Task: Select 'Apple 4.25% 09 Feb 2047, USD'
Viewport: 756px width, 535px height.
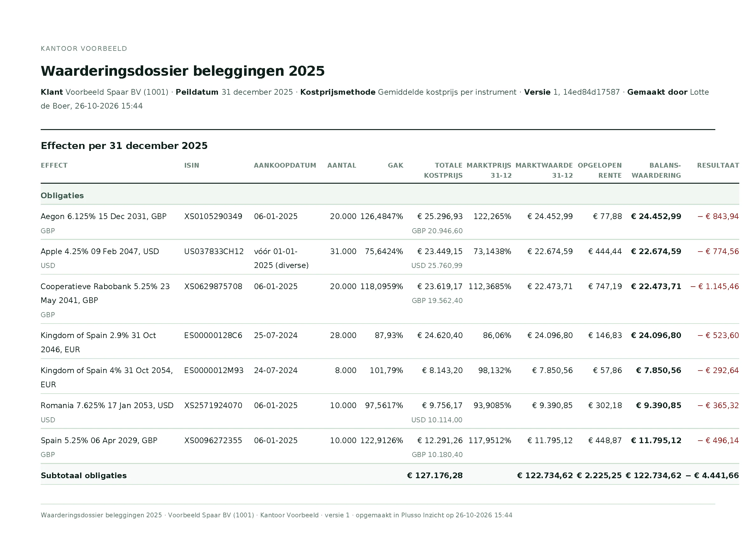Action: coord(100,251)
